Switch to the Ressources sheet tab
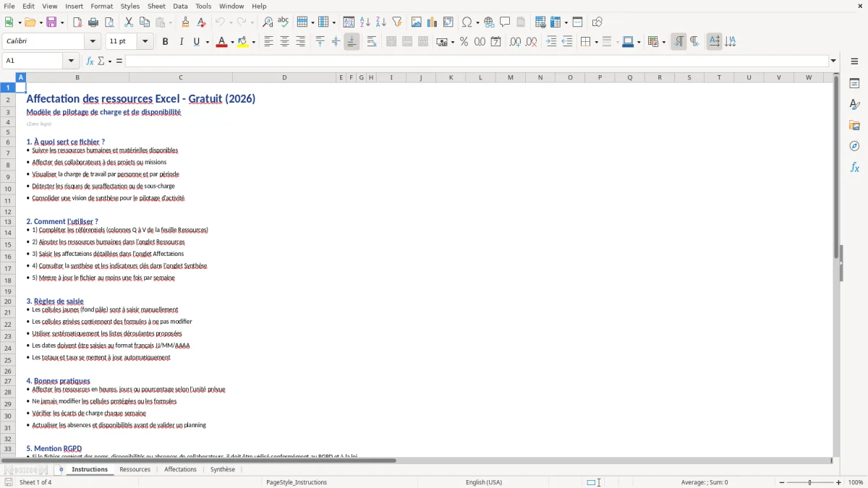Image resolution: width=868 pixels, height=488 pixels. pos(135,469)
